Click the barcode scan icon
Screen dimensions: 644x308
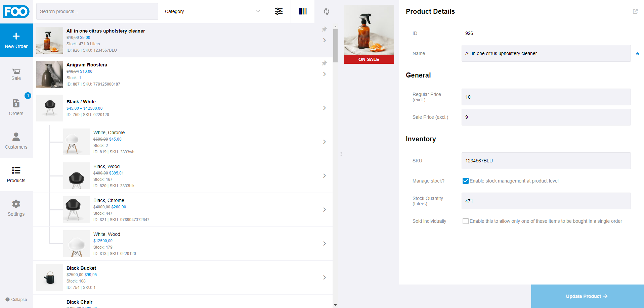[x=303, y=11]
